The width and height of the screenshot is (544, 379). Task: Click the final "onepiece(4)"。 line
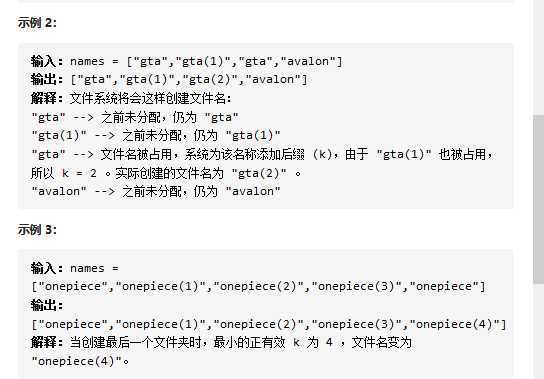click(80, 361)
